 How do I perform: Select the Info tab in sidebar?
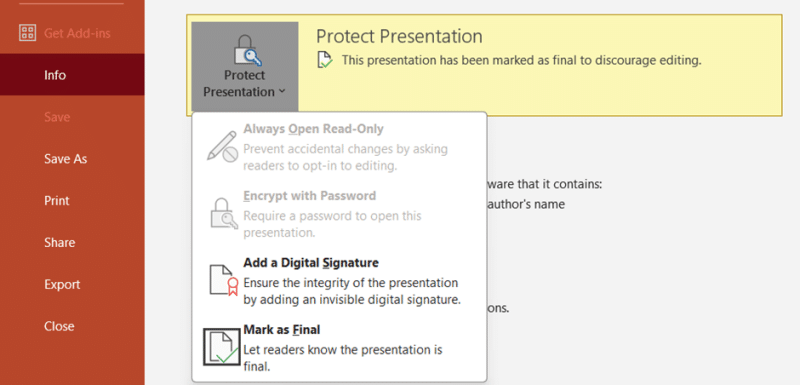pyautogui.click(x=72, y=75)
